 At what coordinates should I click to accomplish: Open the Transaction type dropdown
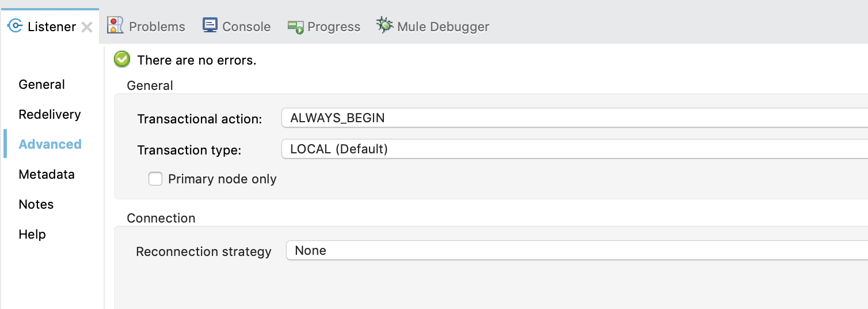coord(574,149)
